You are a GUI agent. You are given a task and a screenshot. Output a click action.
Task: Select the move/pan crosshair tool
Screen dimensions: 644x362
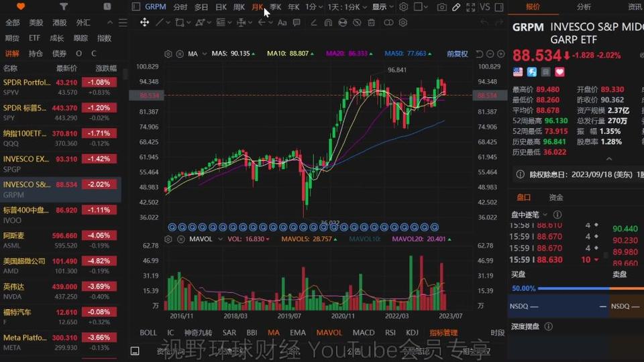[x=145, y=22]
